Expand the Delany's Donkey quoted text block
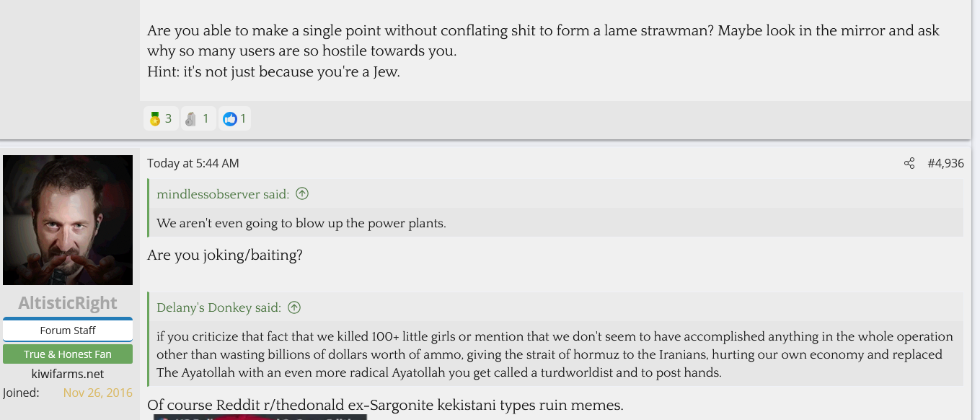Viewport: 980px width, 420px height. tap(555, 354)
